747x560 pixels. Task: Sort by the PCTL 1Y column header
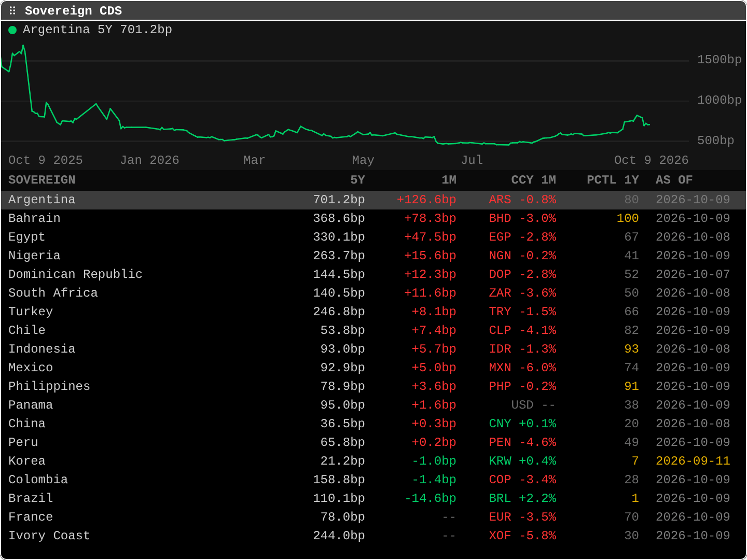(613, 180)
